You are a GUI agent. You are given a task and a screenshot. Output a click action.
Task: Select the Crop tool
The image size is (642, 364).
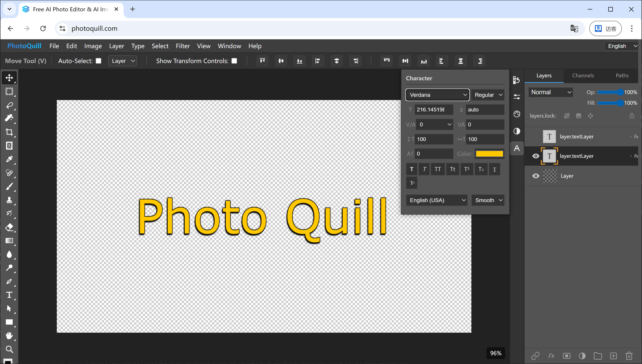[9, 132]
